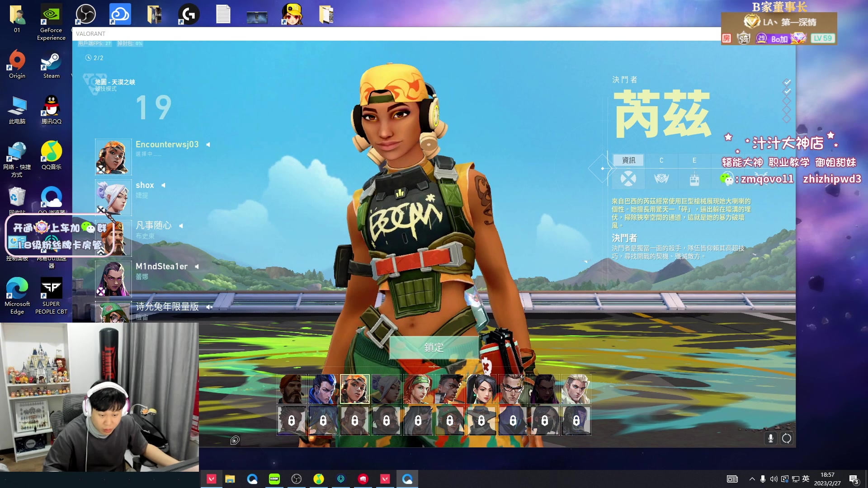This screenshot has height=488, width=868.
Task: Select the Sova agent portrait
Action: click(x=576, y=389)
